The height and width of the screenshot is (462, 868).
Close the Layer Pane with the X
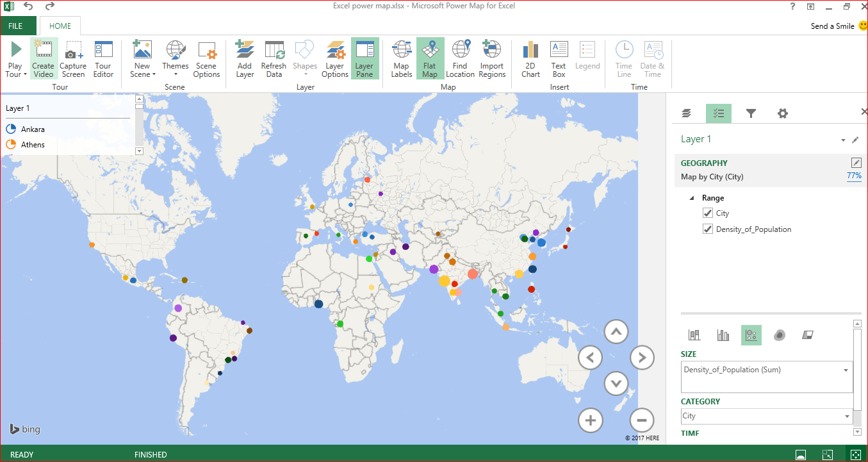(864, 111)
